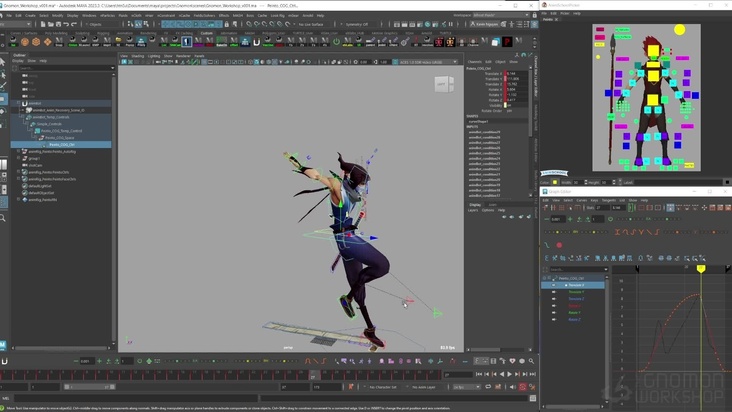Image resolution: width=732 pixels, height=412 pixels.
Task: Toggle mute on the Translate Z curve in Graph Editor
Action: [x=554, y=299]
